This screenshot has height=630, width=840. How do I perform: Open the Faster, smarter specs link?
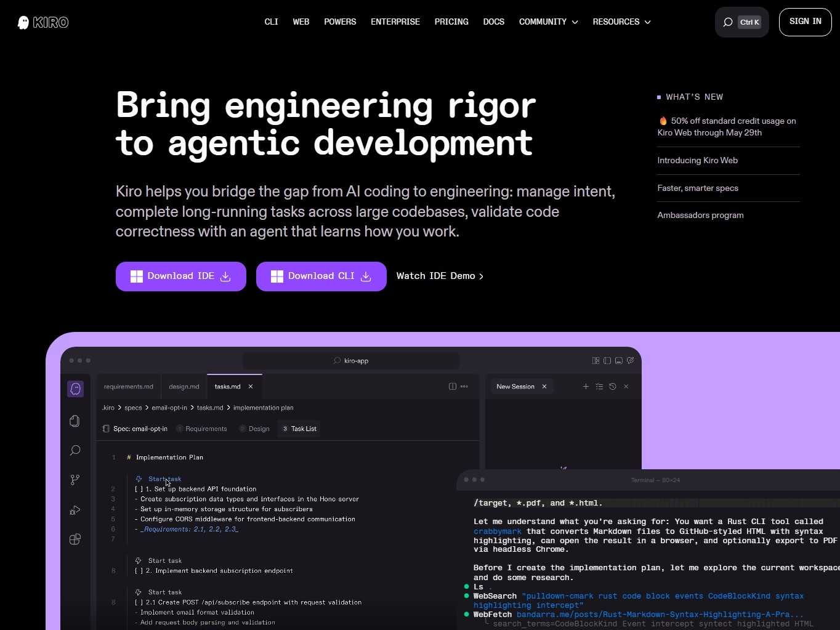tap(698, 188)
